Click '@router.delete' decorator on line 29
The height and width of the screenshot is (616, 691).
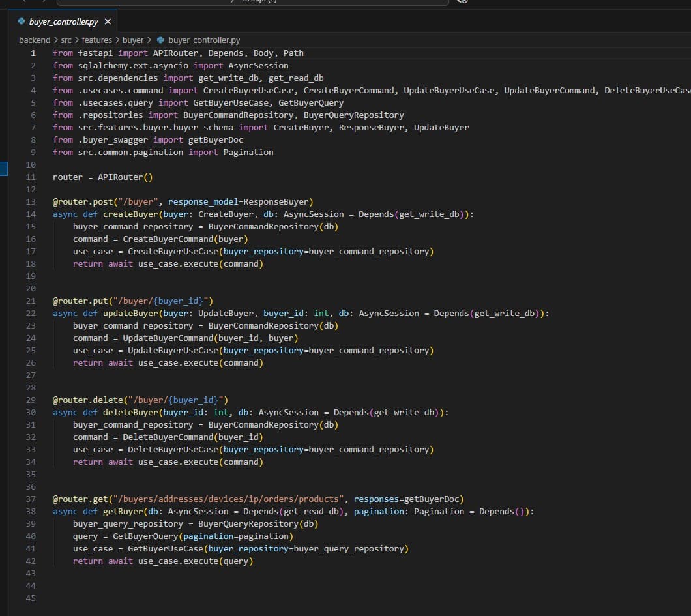tap(88, 400)
